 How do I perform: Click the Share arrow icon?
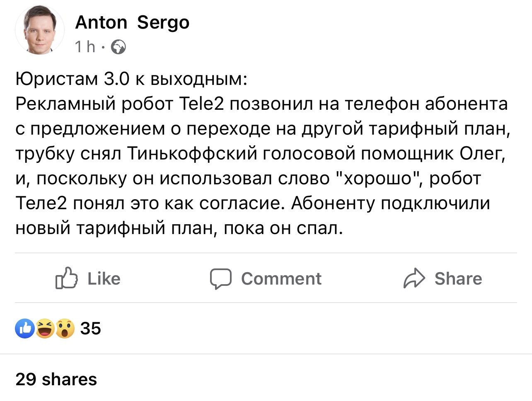[414, 278]
